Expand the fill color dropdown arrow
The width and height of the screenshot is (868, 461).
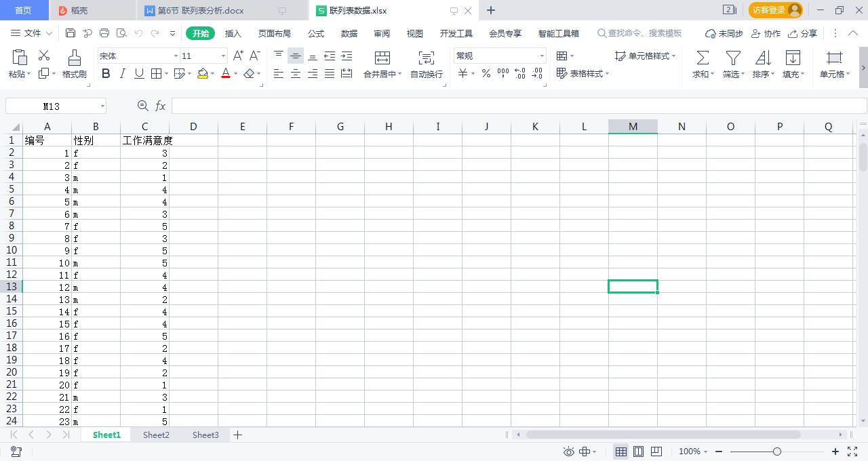point(212,73)
